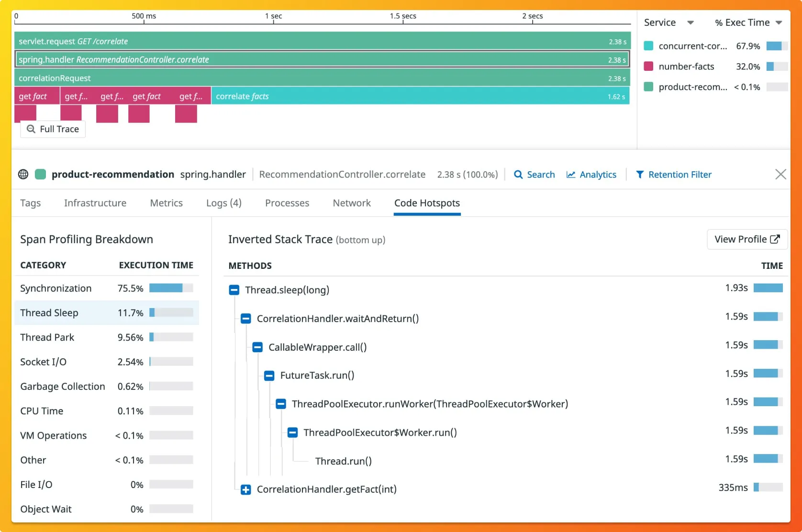Select the Synchronization category row
Image resolution: width=802 pixels, height=532 pixels.
point(106,288)
